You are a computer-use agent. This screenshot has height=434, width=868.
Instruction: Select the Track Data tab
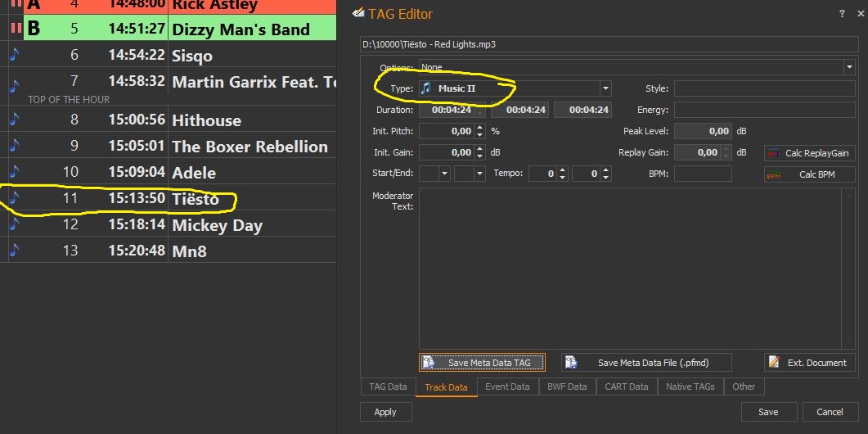[446, 387]
